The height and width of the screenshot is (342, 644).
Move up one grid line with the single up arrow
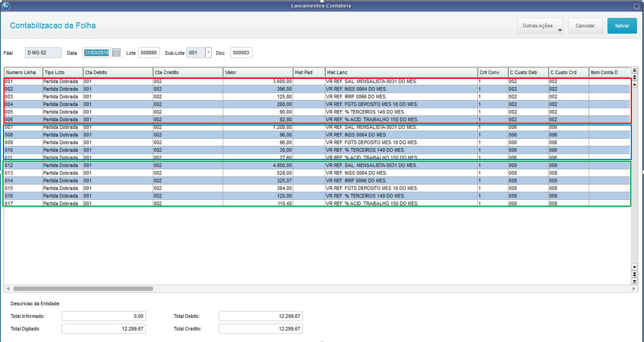pos(634,84)
